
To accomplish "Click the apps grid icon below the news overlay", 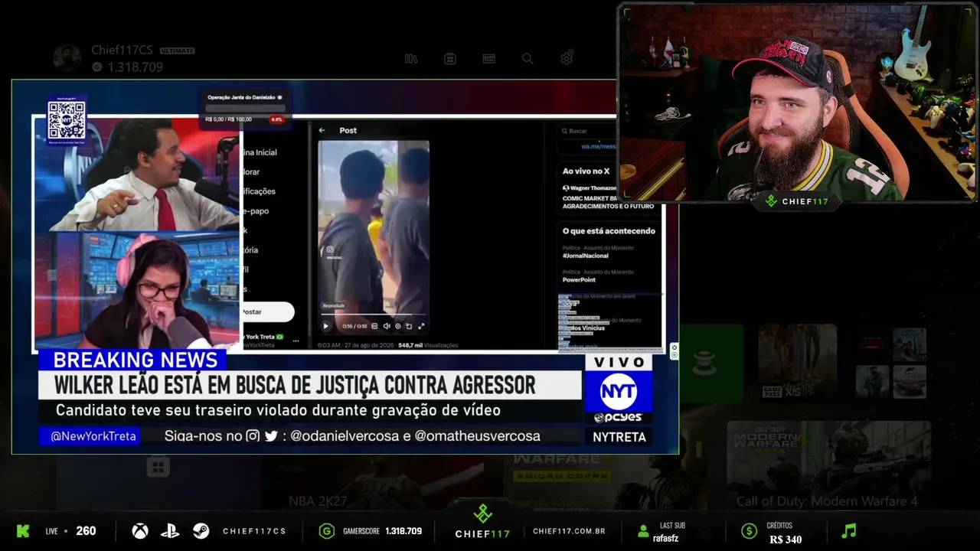I will [x=158, y=466].
